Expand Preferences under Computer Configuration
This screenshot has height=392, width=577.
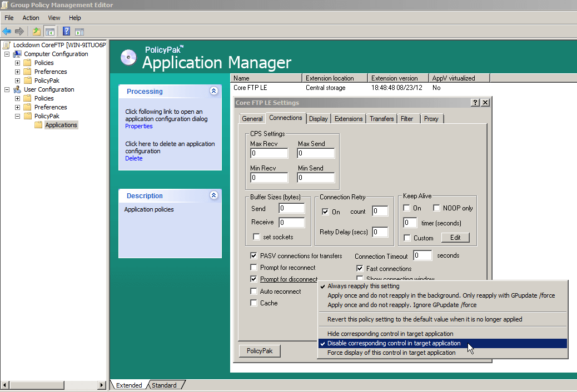[x=17, y=72]
